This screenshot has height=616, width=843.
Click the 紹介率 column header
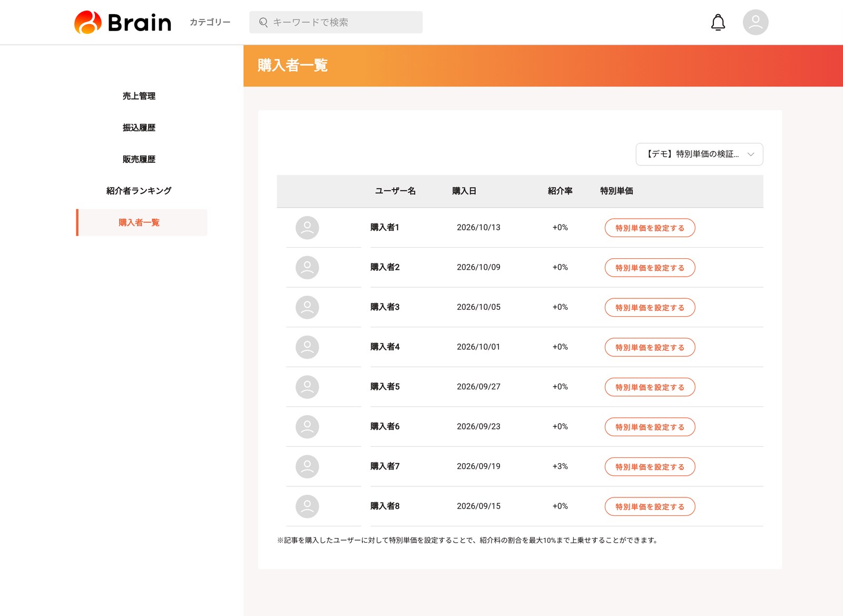pyautogui.click(x=560, y=191)
